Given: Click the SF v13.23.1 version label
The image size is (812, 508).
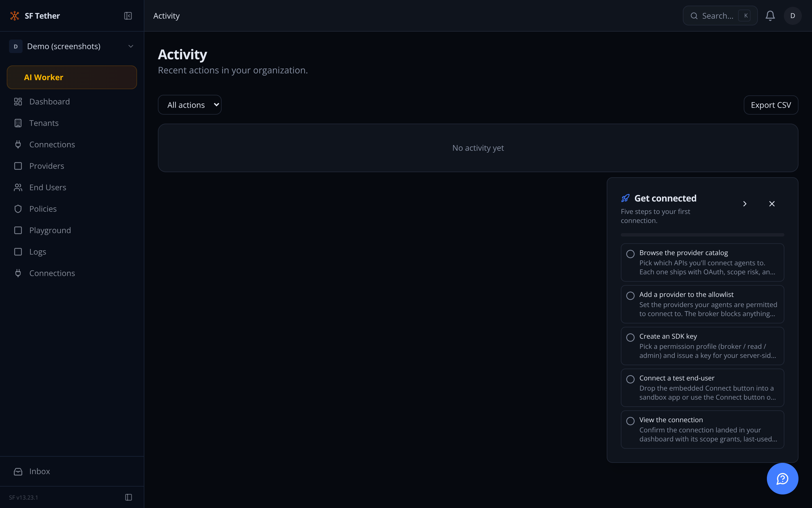Looking at the screenshot, I should (23, 497).
